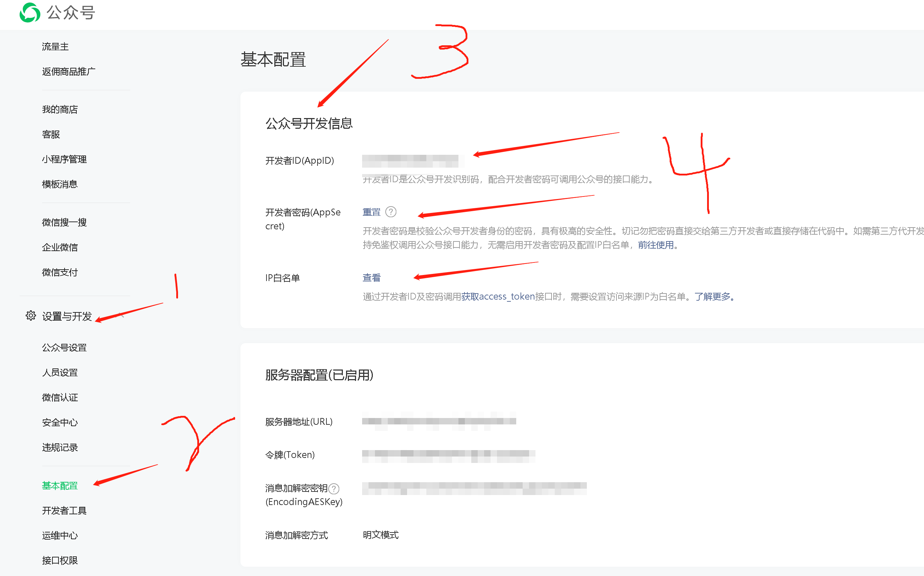Select 人员设置 menu item
This screenshot has height=576, width=924.
(x=60, y=372)
